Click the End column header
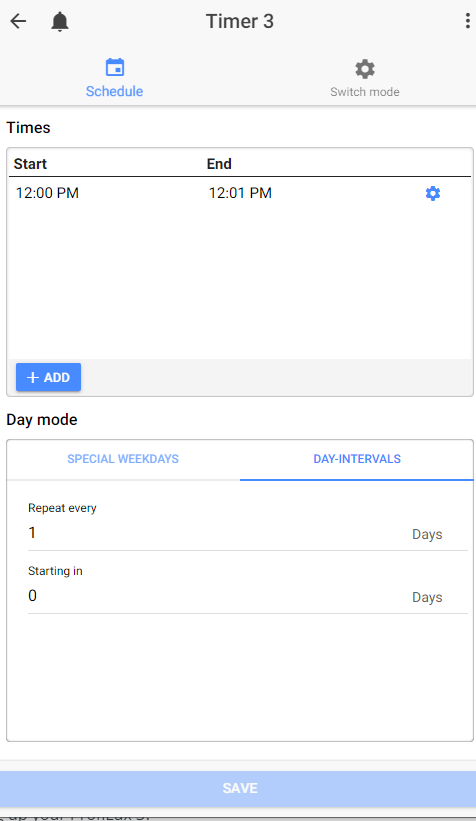Screen dimensions: 476x821 [x=219, y=164]
